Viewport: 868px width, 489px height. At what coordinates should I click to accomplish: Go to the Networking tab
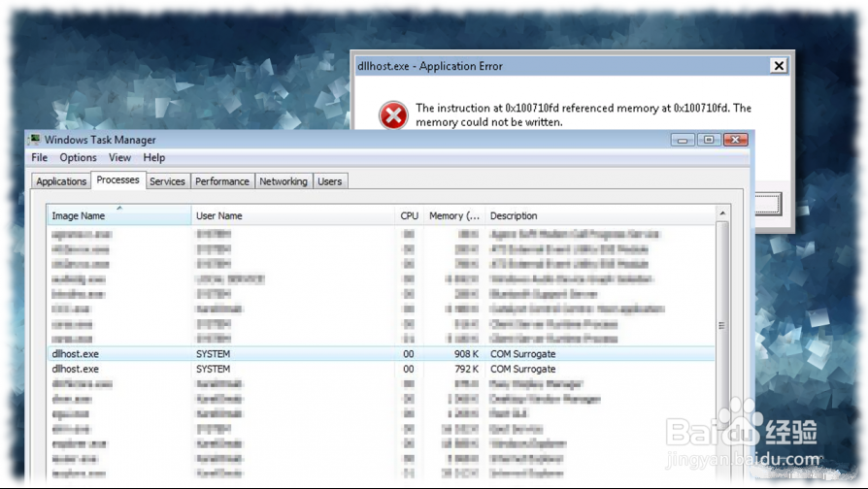284,181
